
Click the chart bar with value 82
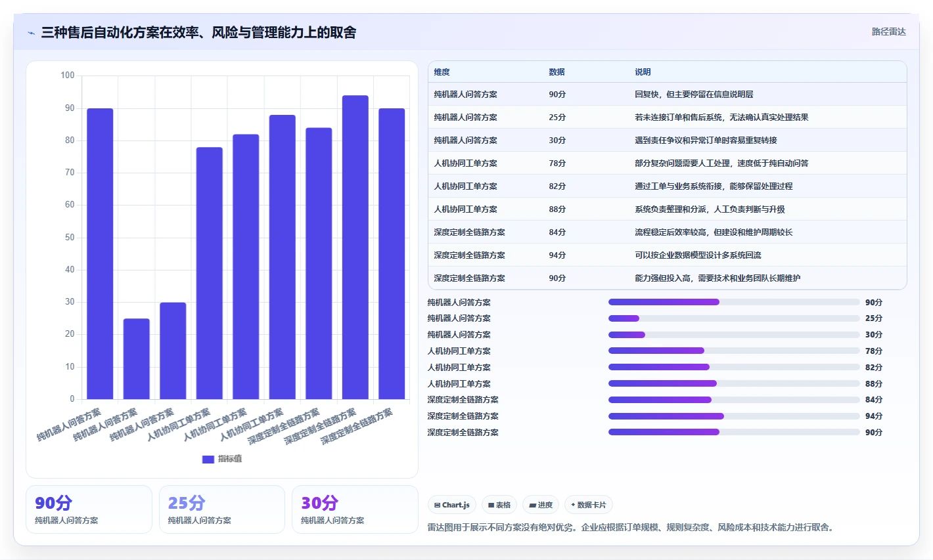246,267
